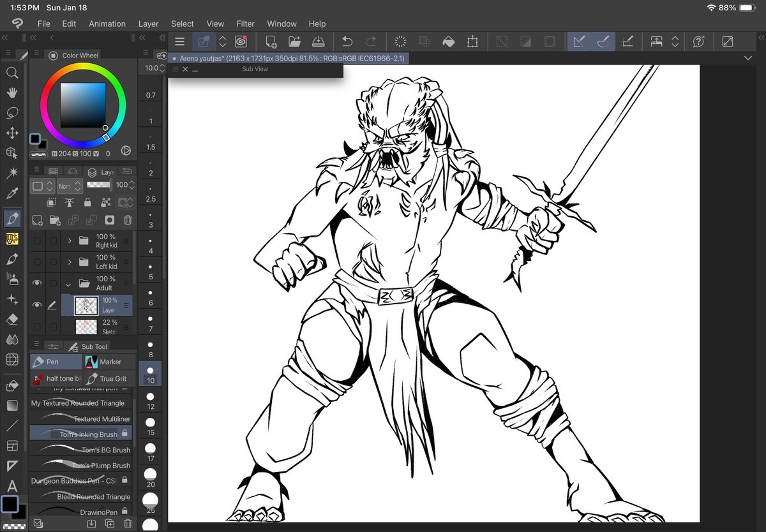Select the Marker sub tool group
The width and height of the screenshot is (766, 532).
(x=110, y=362)
